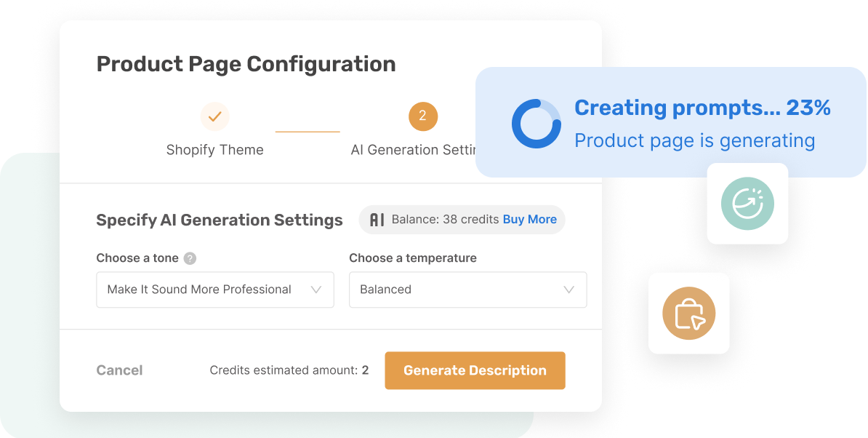
Task: Click the Generate Description button
Action: click(475, 370)
